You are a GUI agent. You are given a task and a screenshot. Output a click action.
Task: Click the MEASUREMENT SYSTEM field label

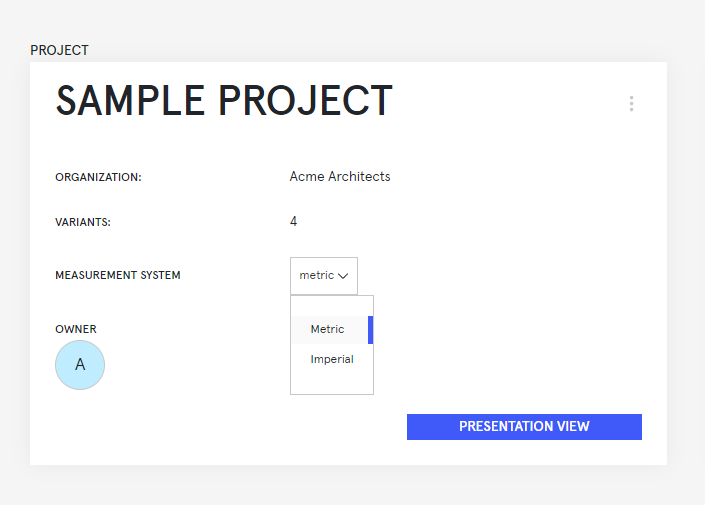(x=118, y=276)
